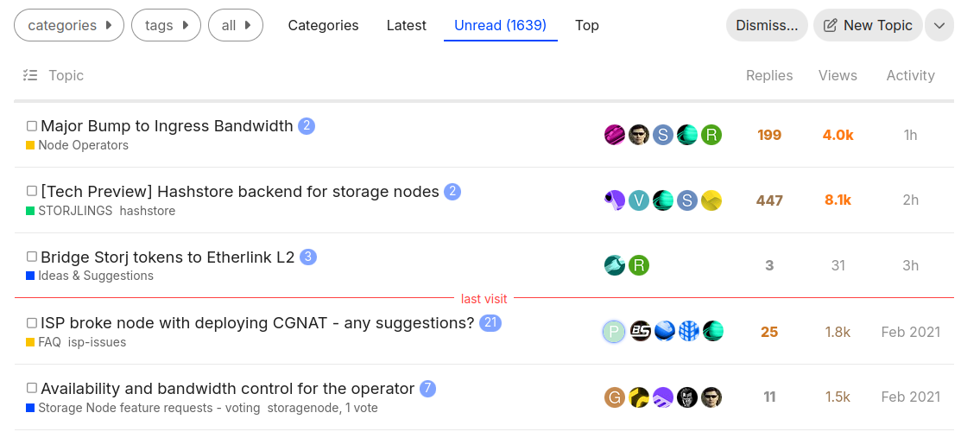The height and width of the screenshot is (432, 980).
Task: Click the yellow Node Operators category swatch
Action: [x=30, y=146]
